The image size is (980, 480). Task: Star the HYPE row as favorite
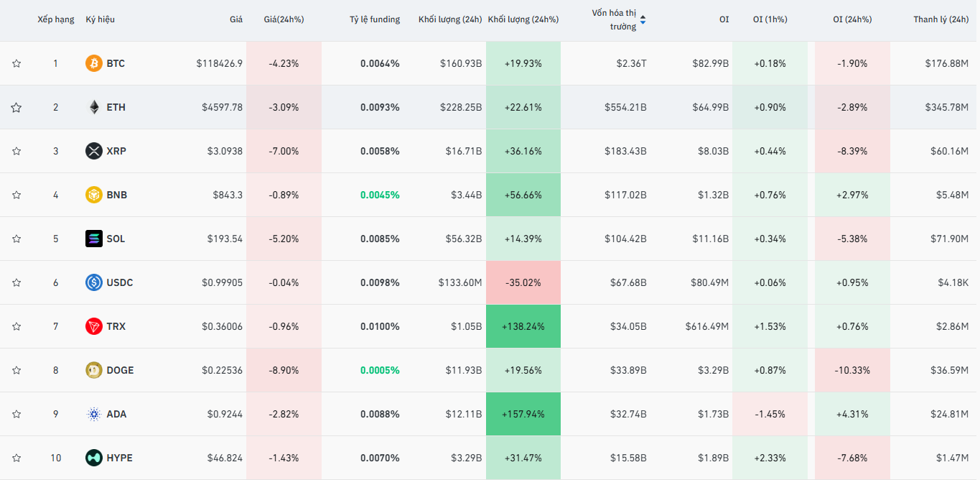(17, 458)
